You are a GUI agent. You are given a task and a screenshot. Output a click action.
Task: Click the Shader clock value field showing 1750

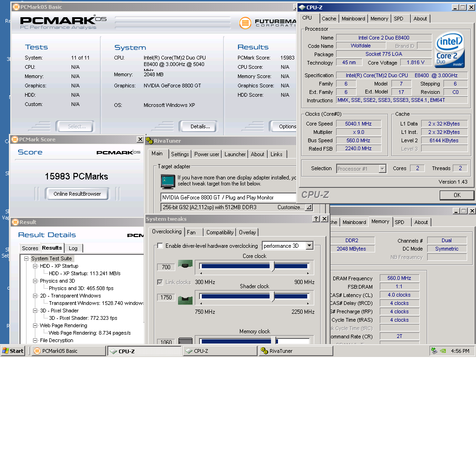[166, 297]
